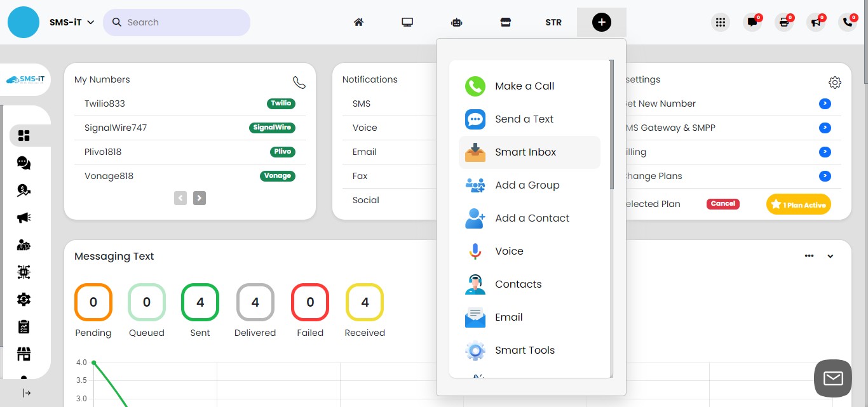The height and width of the screenshot is (407, 868).
Task: Click the Sent count box
Action: click(200, 302)
